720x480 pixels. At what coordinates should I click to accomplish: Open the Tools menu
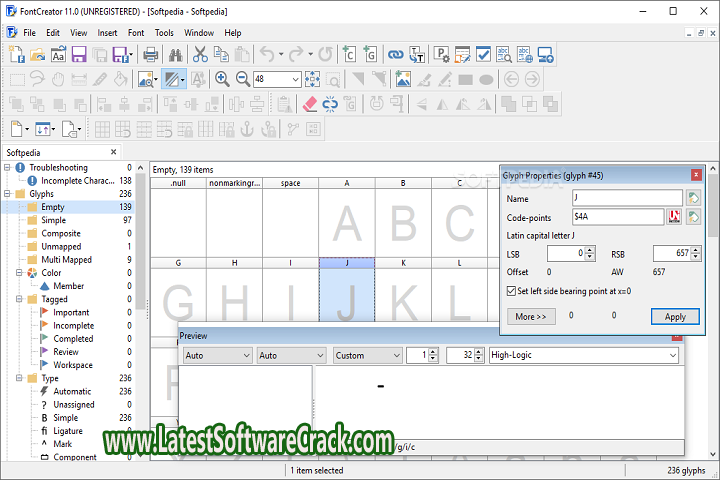click(164, 33)
